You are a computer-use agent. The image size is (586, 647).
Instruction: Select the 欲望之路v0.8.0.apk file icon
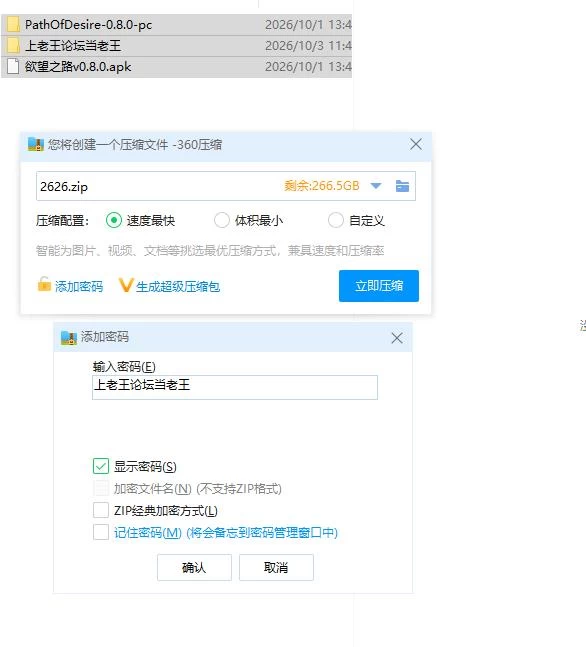[13, 66]
